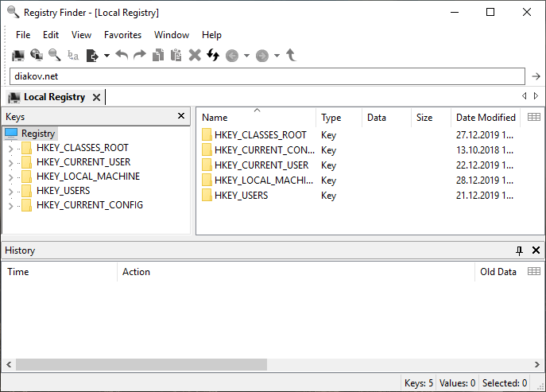Expand the HKEY_LOCAL_MACHINE tree node
This screenshot has height=392, width=546.
(10, 177)
